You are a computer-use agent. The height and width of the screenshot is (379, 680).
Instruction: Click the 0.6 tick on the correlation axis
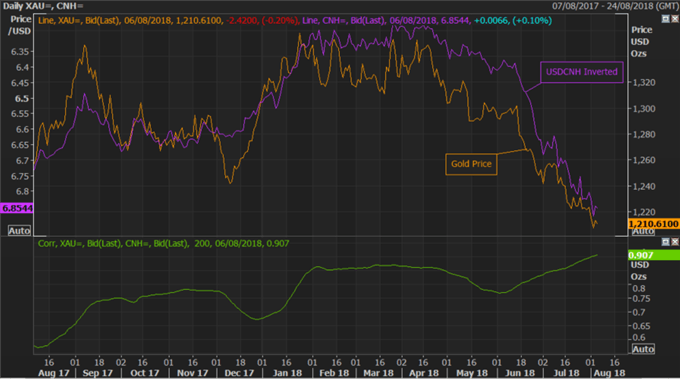(x=639, y=337)
